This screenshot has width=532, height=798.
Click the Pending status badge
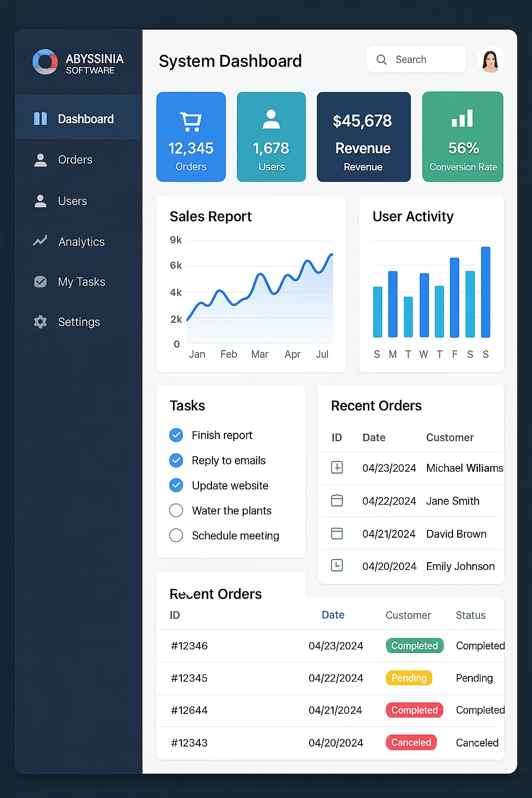pos(409,678)
